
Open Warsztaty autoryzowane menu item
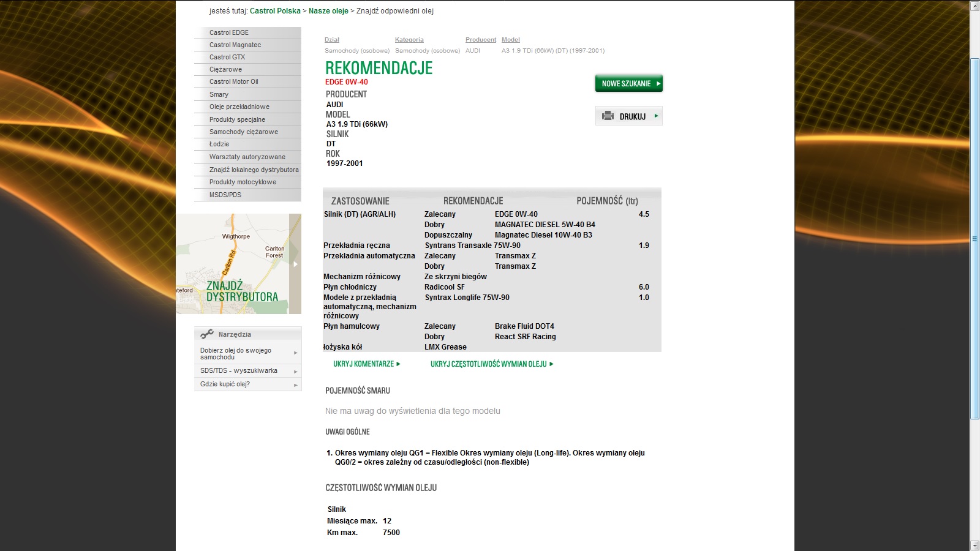point(247,157)
